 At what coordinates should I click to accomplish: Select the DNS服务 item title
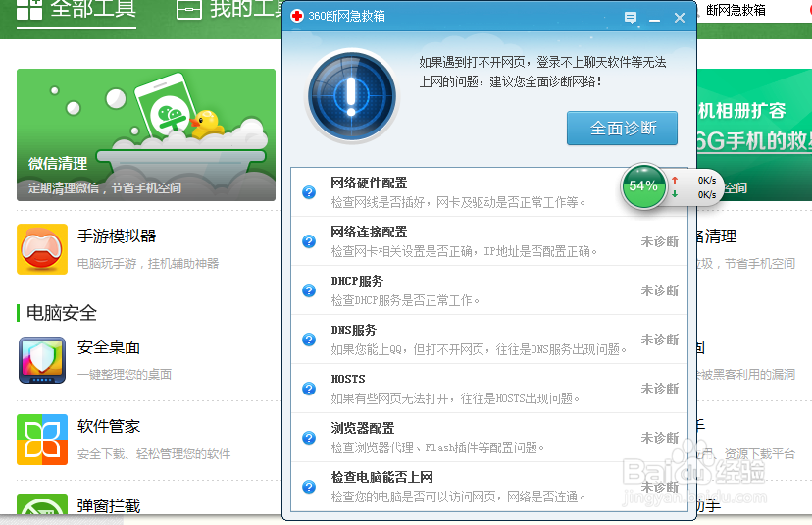click(354, 330)
